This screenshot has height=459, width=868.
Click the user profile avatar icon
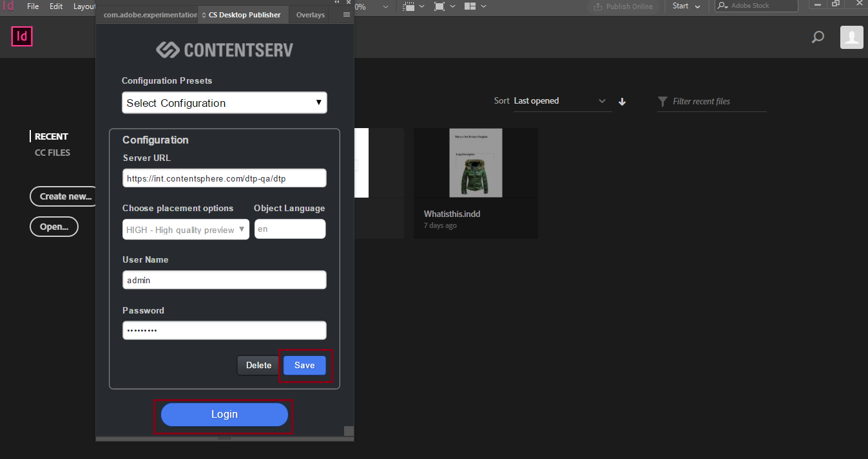852,37
